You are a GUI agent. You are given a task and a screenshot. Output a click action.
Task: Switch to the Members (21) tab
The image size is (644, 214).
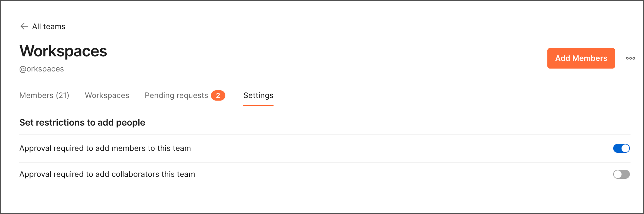44,95
